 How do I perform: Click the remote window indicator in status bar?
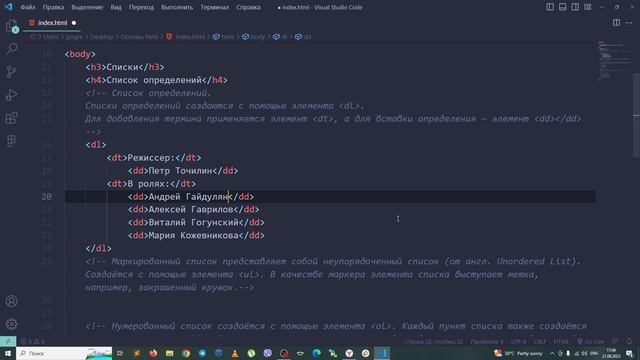pyautogui.click(x=8, y=341)
